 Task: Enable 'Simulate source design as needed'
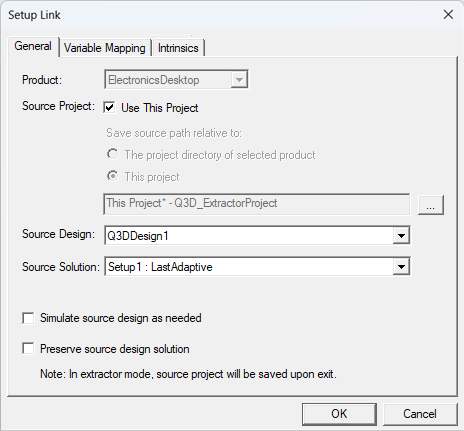tap(28, 318)
